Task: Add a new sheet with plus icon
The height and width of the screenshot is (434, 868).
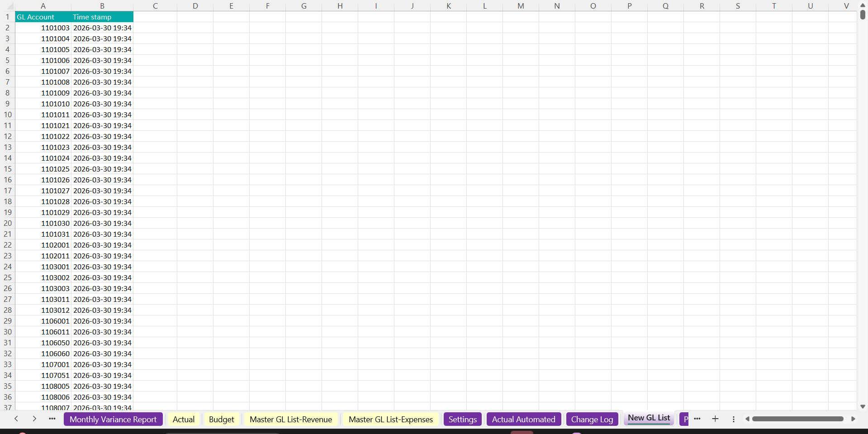Action: click(715, 419)
